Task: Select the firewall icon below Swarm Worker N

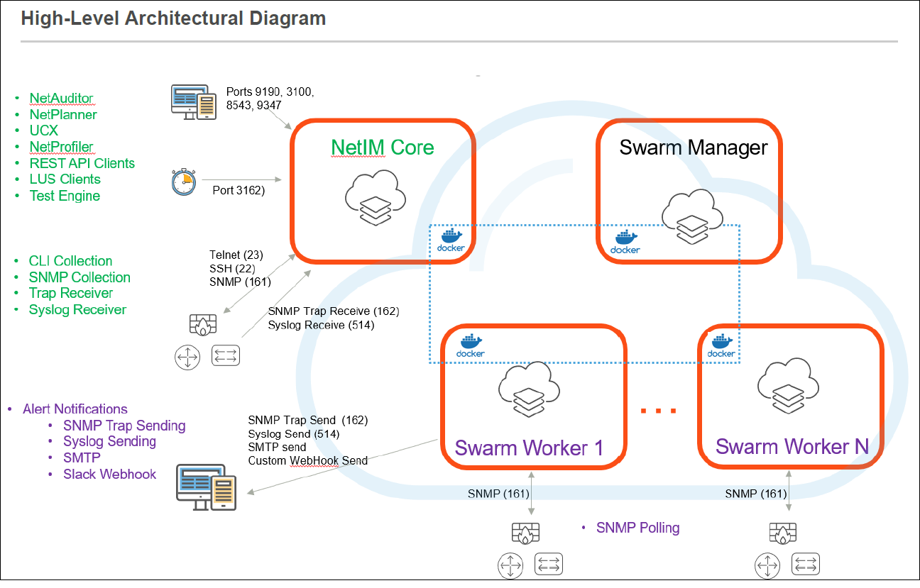Action: [782, 534]
